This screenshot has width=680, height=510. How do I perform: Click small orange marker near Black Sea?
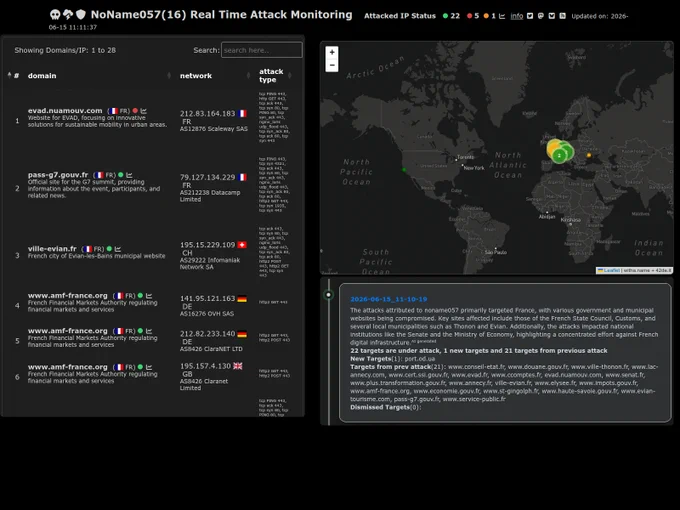[588, 155]
